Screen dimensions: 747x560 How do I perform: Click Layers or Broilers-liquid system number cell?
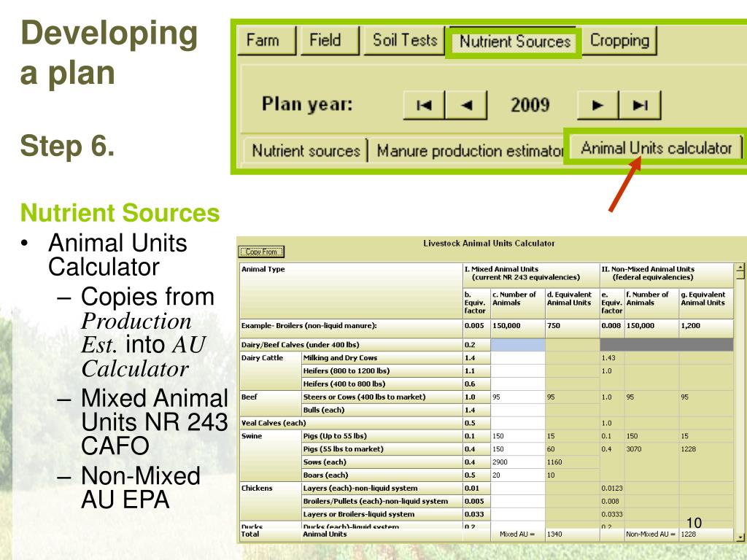click(x=518, y=514)
